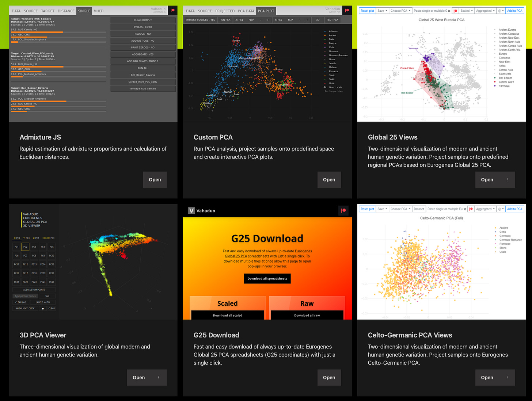532x401 pixels.
Task: Open the Scaled dropdown
Action: 467,11
